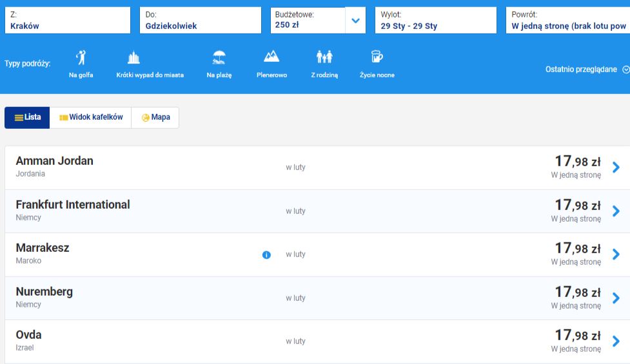The image size is (630, 364).
Task: Choose the city break buildings icon
Action: click(x=133, y=57)
